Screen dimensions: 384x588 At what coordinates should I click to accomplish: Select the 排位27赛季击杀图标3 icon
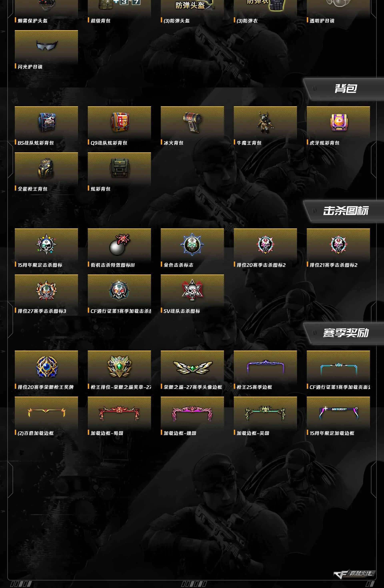(x=46, y=290)
